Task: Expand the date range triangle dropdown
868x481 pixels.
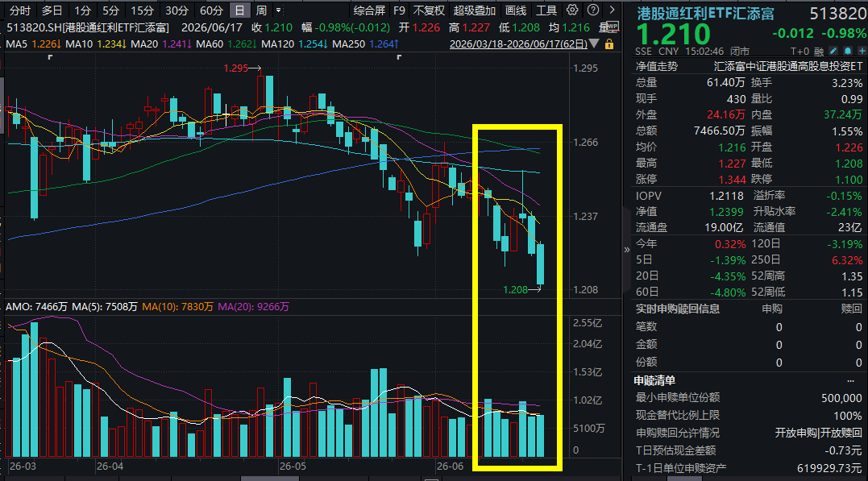Action: click(595, 44)
